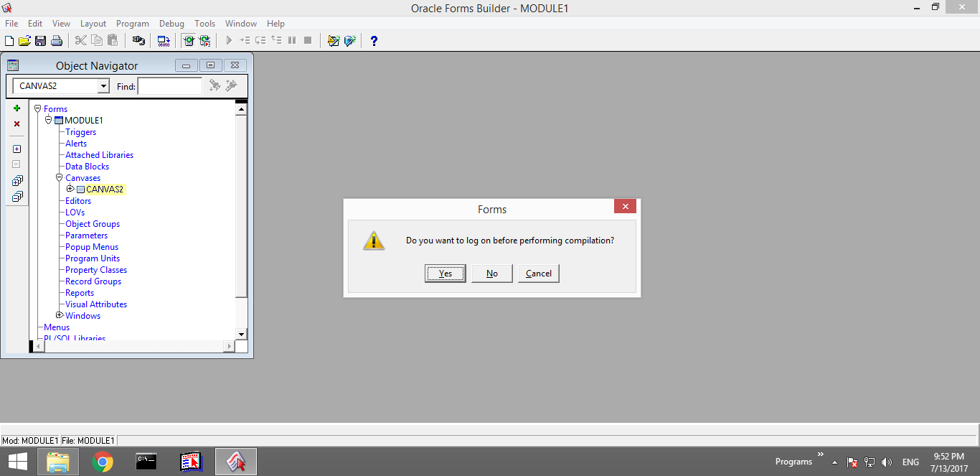Save the module with the Save toolbar icon

click(39, 40)
